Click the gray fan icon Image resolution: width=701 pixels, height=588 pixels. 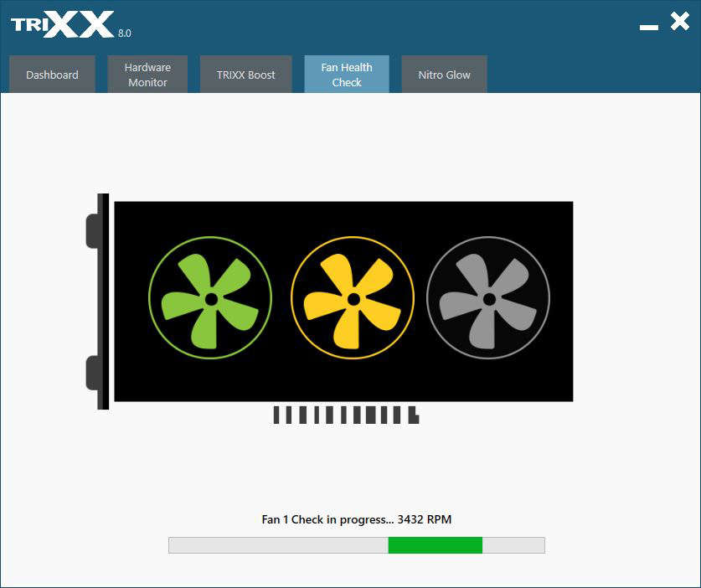(x=488, y=298)
